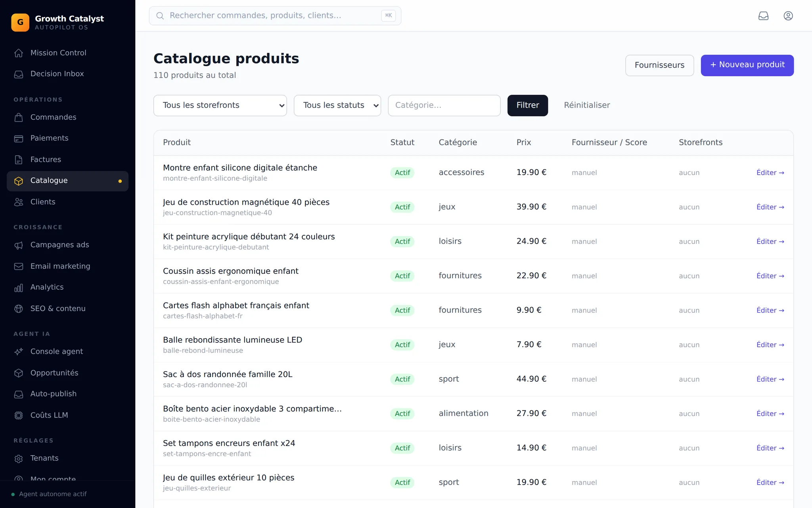Viewport: 812px width, 508px height.
Task: Click the Rechercher commandes search field
Action: coord(275,16)
